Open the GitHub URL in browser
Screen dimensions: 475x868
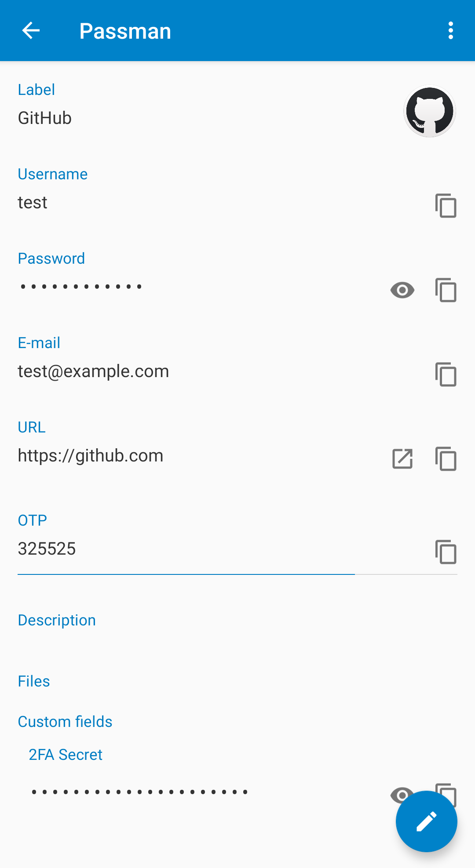[402, 459]
